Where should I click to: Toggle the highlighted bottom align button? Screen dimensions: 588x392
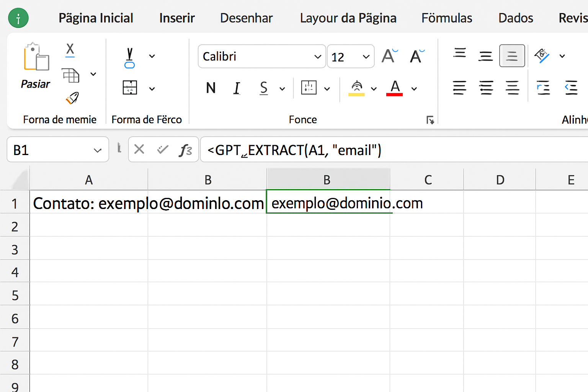[x=512, y=56]
